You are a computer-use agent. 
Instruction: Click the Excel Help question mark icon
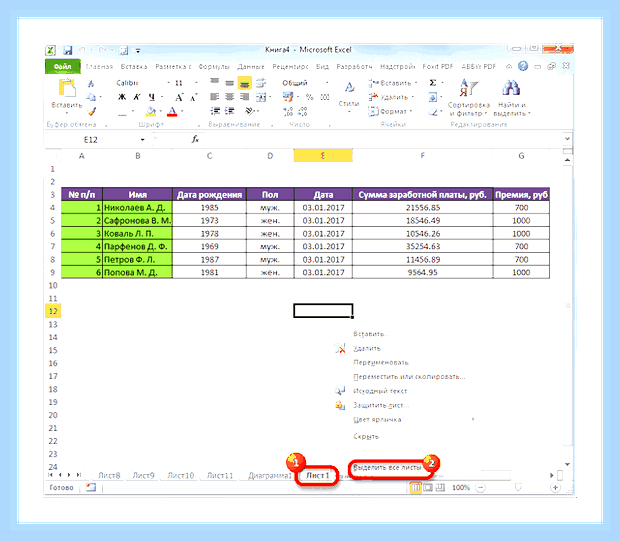coord(523,66)
